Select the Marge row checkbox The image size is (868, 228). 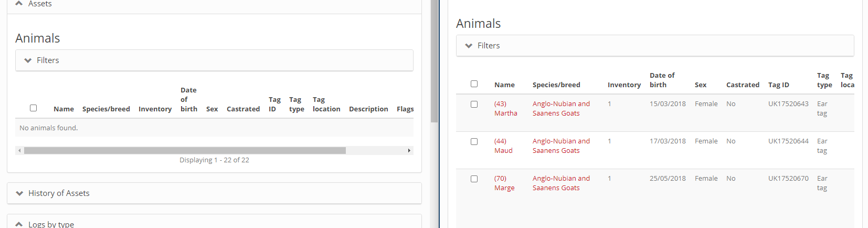pos(474,179)
